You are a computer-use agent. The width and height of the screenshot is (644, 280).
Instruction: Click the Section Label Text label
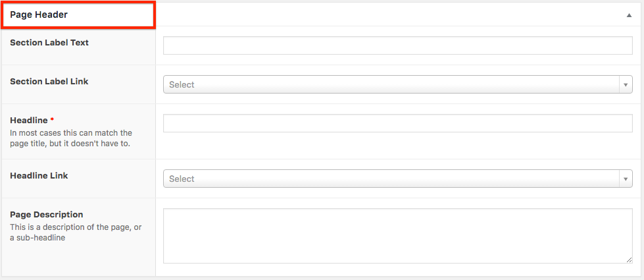(49, 43)
